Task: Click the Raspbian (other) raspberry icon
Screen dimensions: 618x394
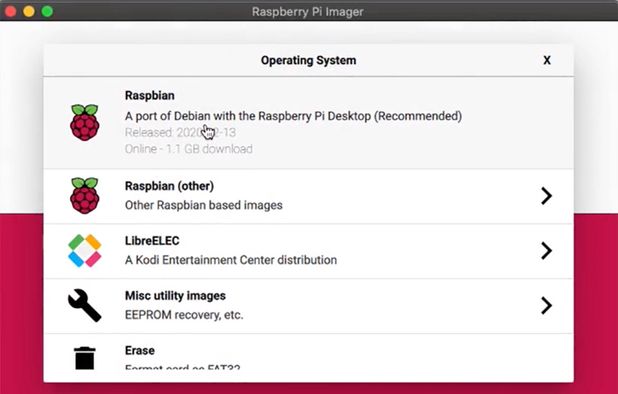Action: (x=85, y=196)
